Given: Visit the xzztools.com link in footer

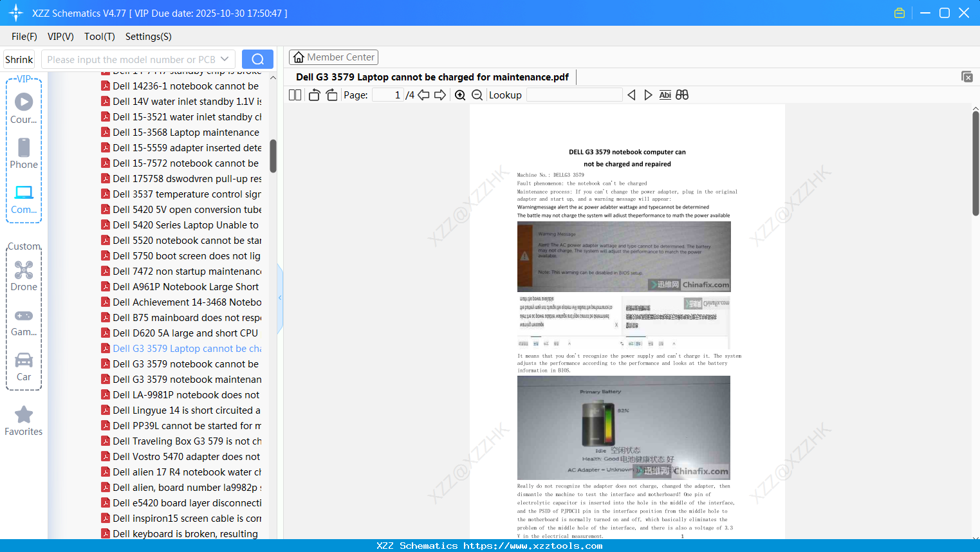Looking at the screenshot, I should 533,546.
